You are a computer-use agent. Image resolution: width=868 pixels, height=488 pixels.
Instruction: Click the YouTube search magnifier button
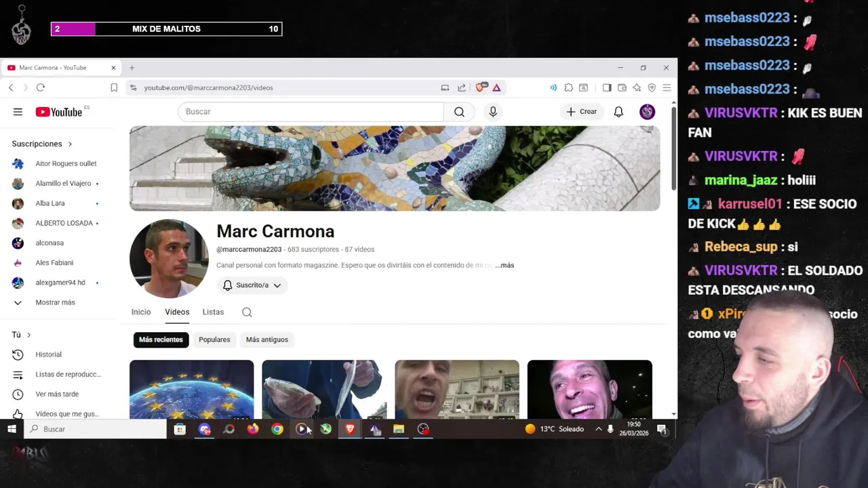(459, 112)
